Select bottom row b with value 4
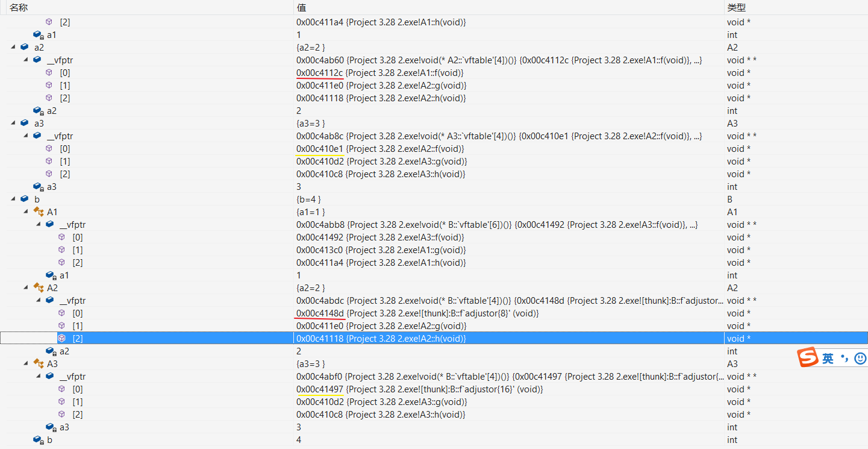This screenshot has width=868, height=449. pos(434,440)
